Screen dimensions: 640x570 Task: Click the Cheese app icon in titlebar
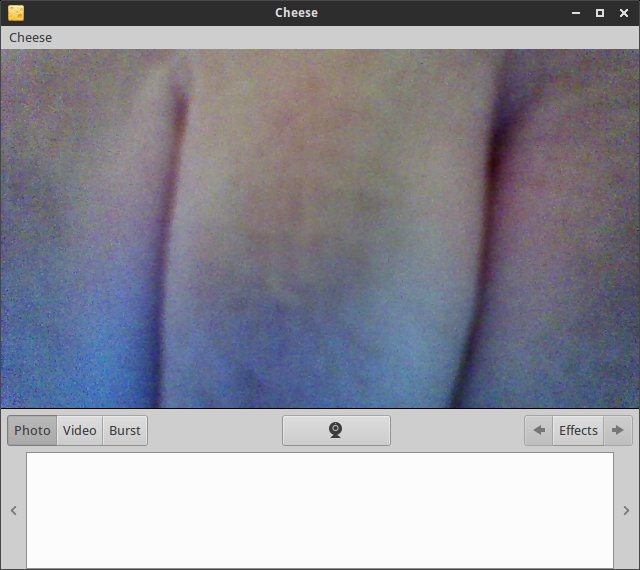16,13
